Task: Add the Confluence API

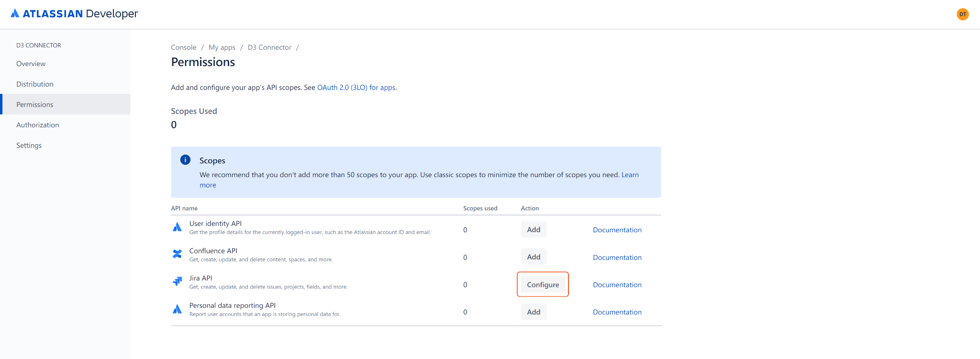Action: [x=534, y=257]
